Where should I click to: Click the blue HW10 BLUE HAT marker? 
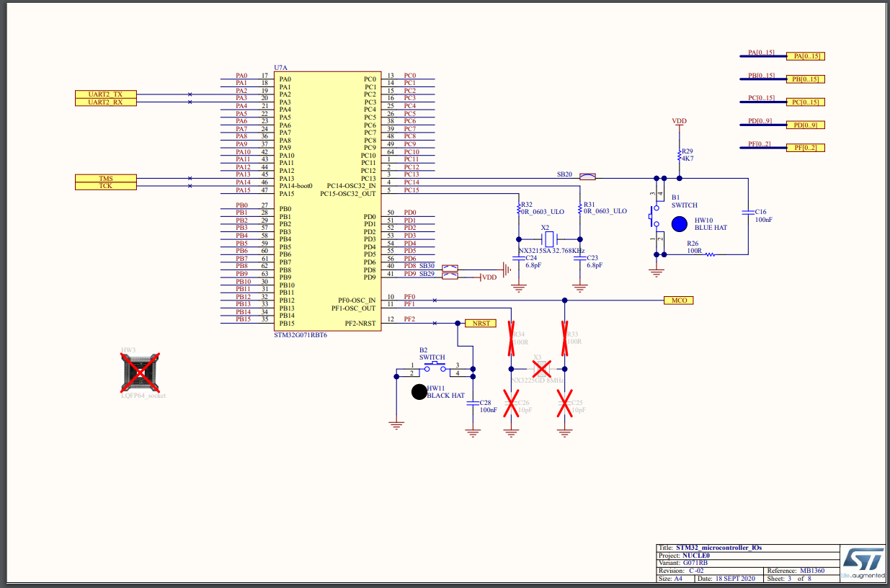pos(678,224)
